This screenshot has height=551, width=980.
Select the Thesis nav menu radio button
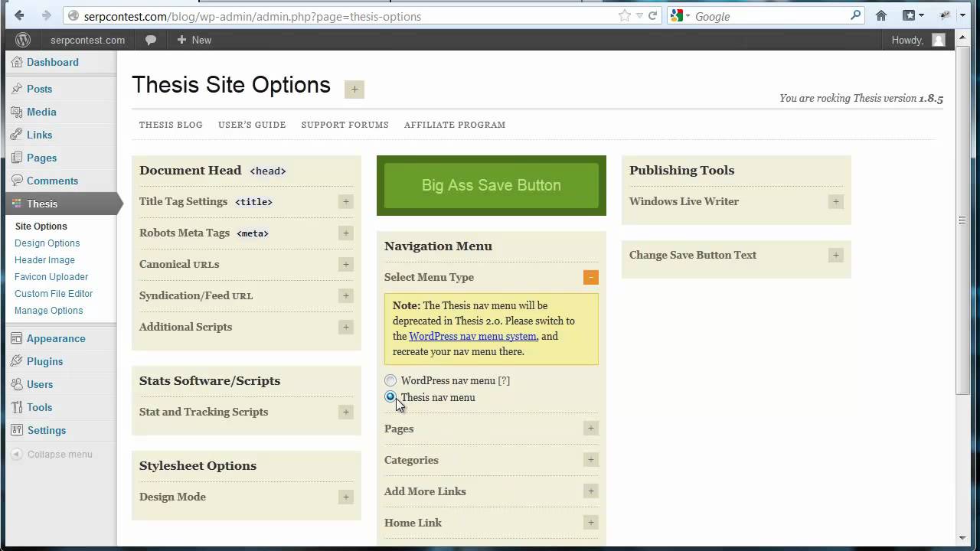pyautogui.click(x=390, y=397)
